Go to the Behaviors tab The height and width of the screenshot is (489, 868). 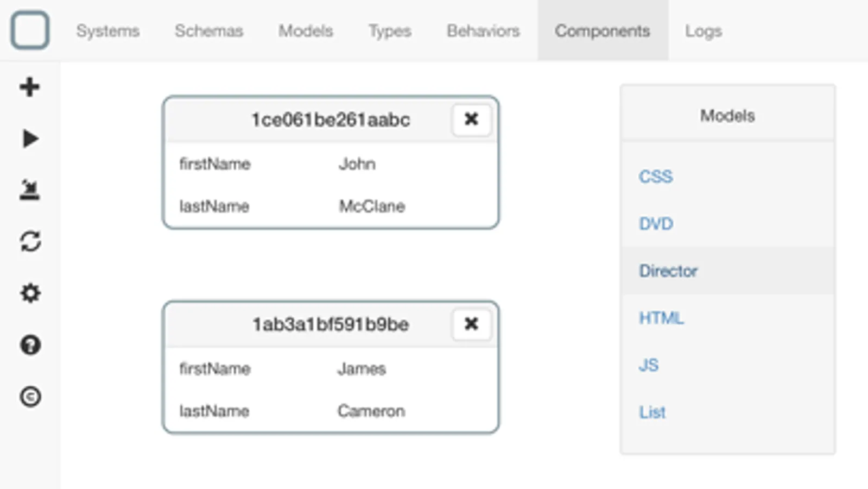point(483,31)
